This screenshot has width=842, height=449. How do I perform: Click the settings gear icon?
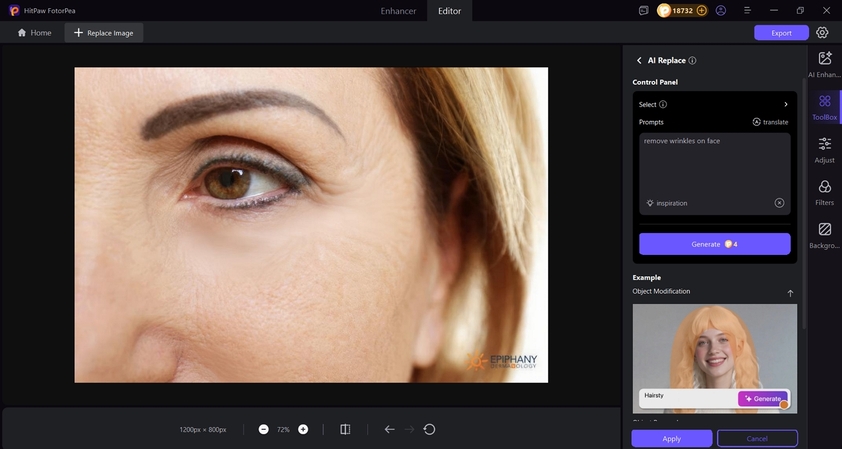pyautogui.click(x=822, y=33)
